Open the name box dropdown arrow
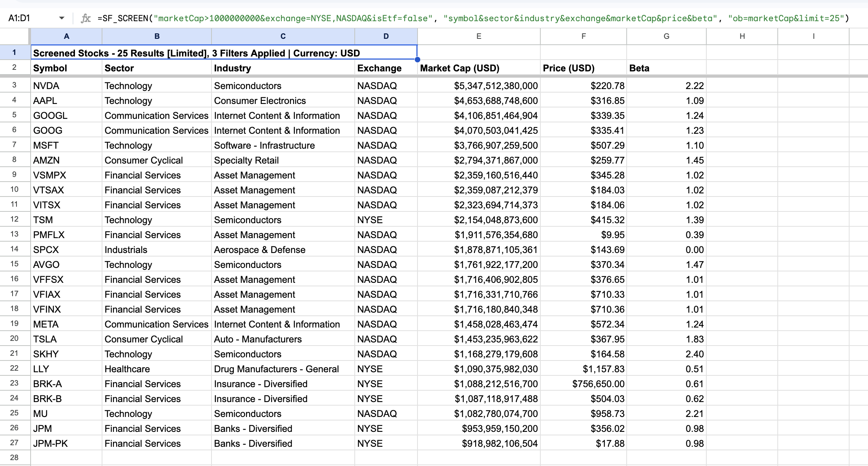This screenshot has width=868, height=466. (62, 18)
